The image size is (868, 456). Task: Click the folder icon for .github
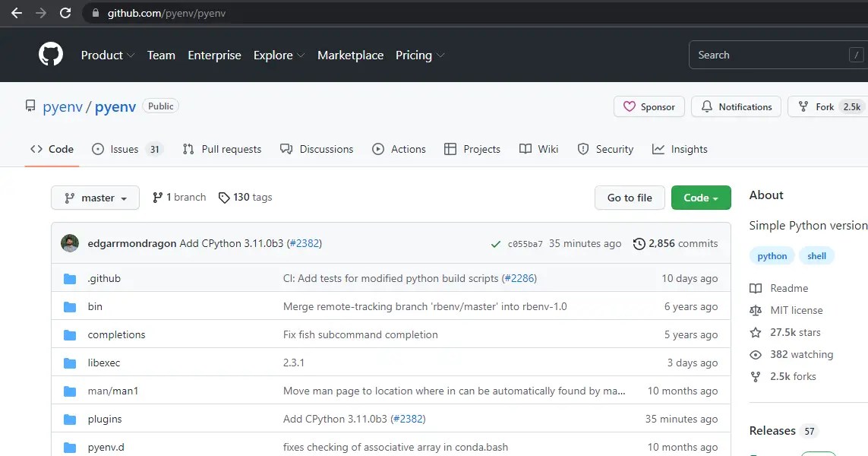click(x=70, y=279)
